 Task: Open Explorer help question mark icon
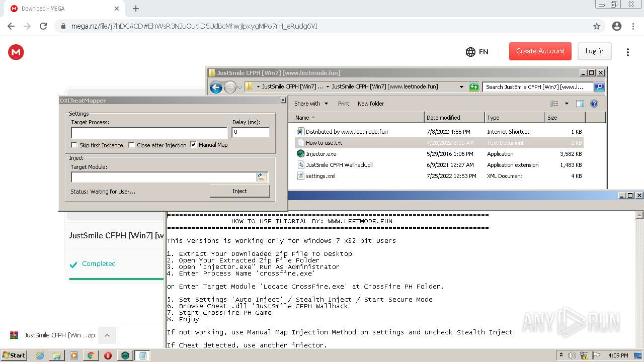(594, 104)
